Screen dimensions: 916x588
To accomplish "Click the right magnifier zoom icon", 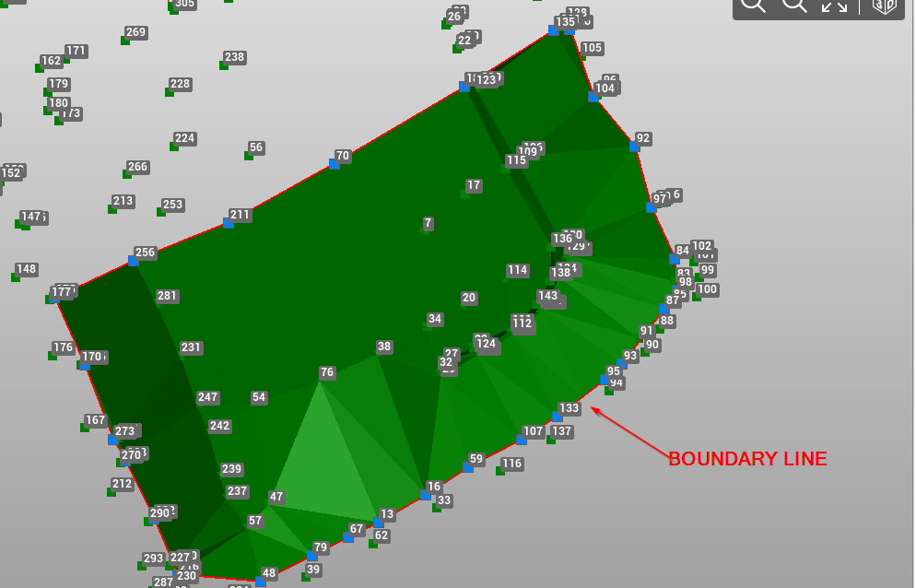I will (x=793, y=5).
